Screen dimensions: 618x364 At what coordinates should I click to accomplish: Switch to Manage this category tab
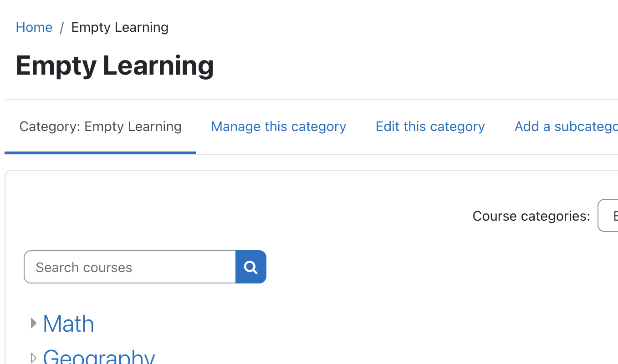tap(279, 126)
